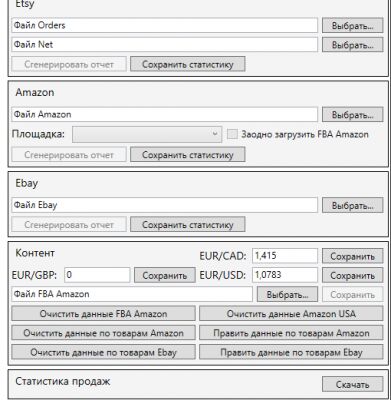This screenshot has width=391, height=400.
Task: Click Сохранить статистику in Ebay section
Action: [188, 224]
